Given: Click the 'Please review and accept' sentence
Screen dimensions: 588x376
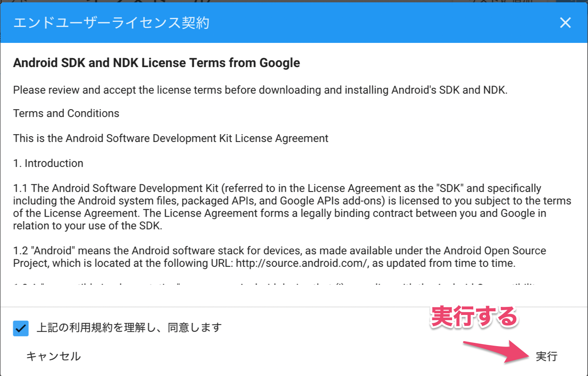Looking at the screenshot, I should pos(260,90).
